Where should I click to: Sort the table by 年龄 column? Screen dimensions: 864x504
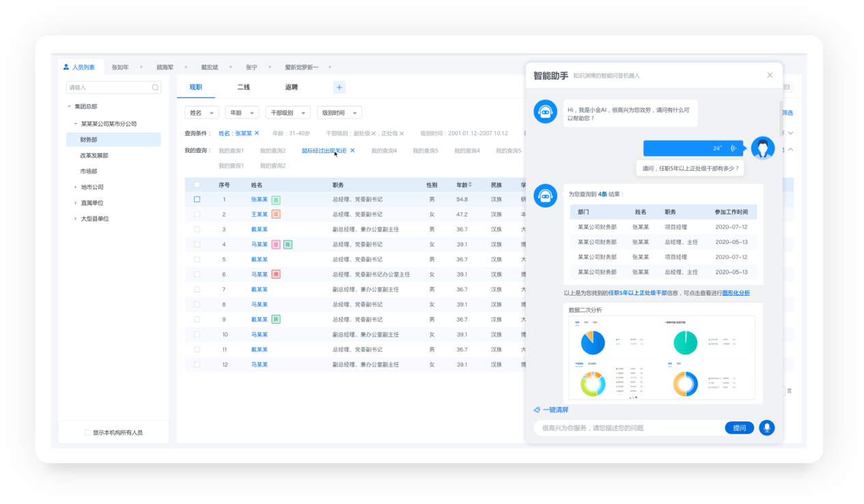coord(469,185)
